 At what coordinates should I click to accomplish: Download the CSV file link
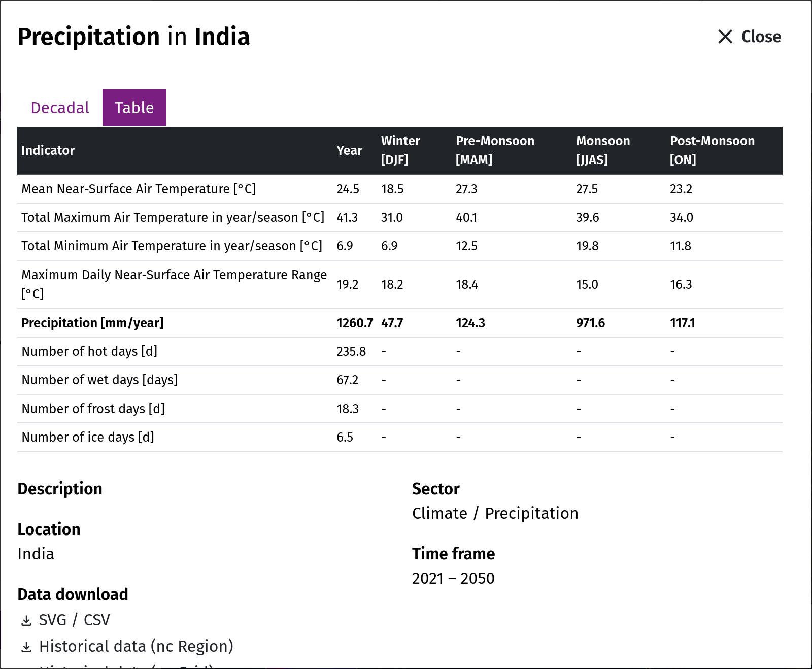coord(97,620)
